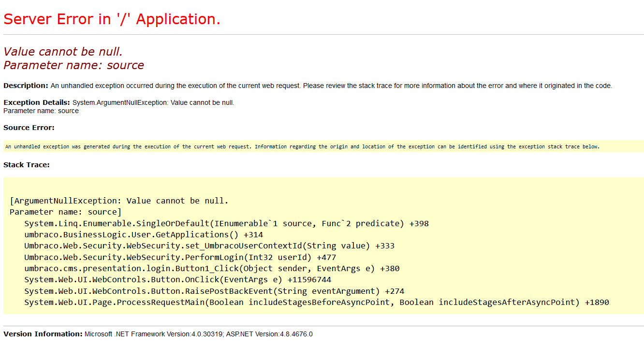Viewport: 644px width, 347px height.
Task: Click the italic 'Parameter name: source' heading line
Action: coord(73,65)
